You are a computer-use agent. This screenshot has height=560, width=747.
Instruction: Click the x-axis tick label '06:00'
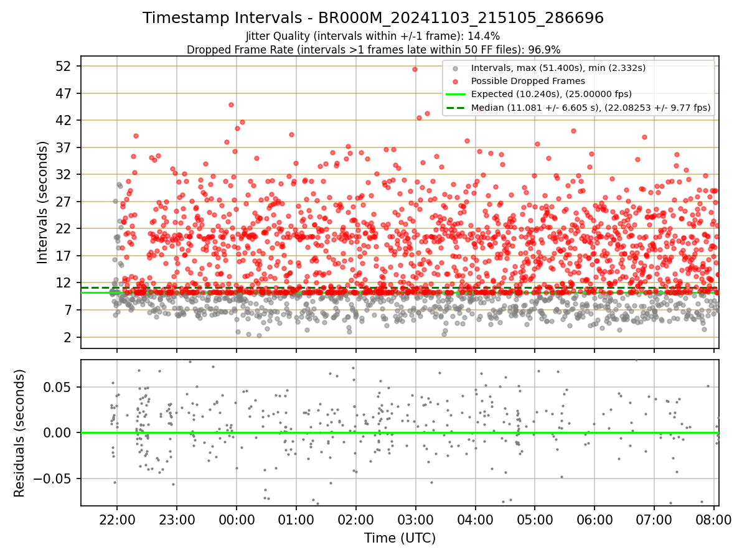pyautogui.click(x=594, y=520)
